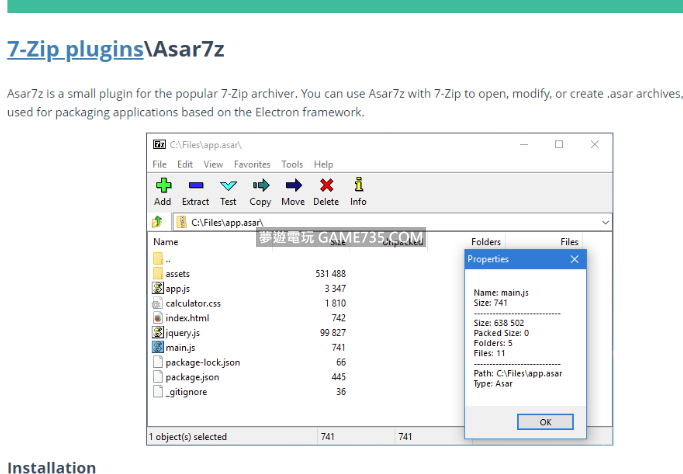Viewport: 683px width, 474px height.
Task: Select the assets folder in file list
Action: click(177, 274)
